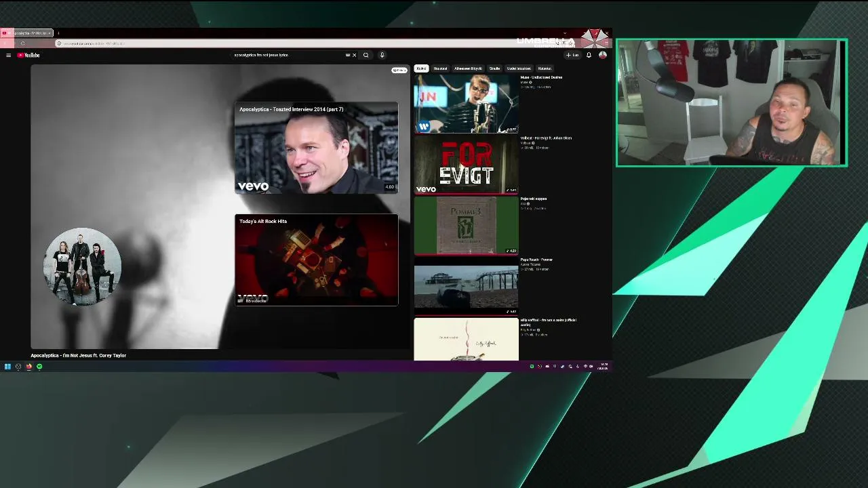This screenshot has height=488, width=868.
Task: Select the 'Katsotut' filter chip
Action: [545, 68]
